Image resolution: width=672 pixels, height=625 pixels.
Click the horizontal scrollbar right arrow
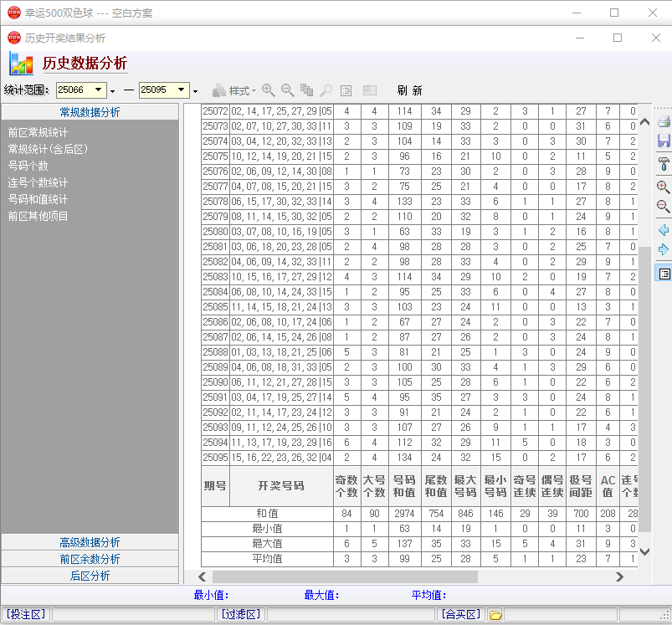pos(619,576)
